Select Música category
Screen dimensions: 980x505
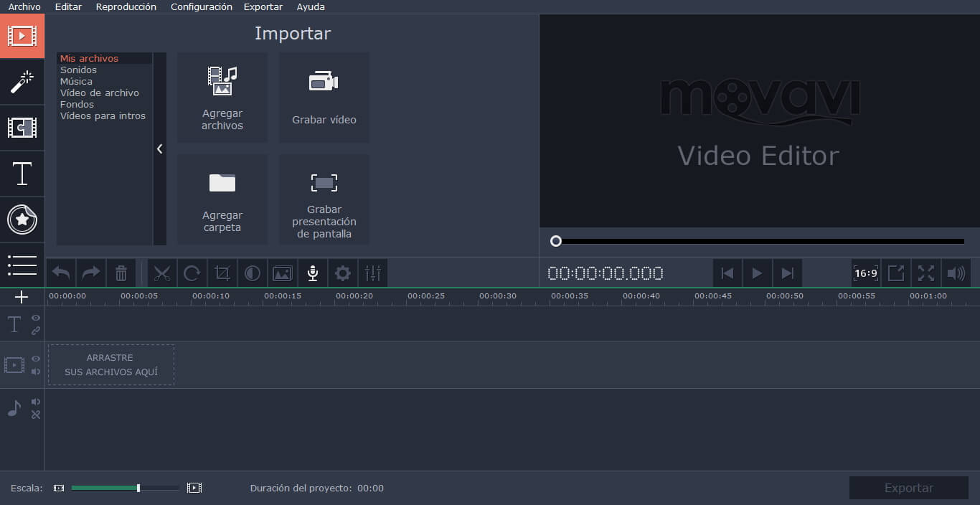pos(104,81)
